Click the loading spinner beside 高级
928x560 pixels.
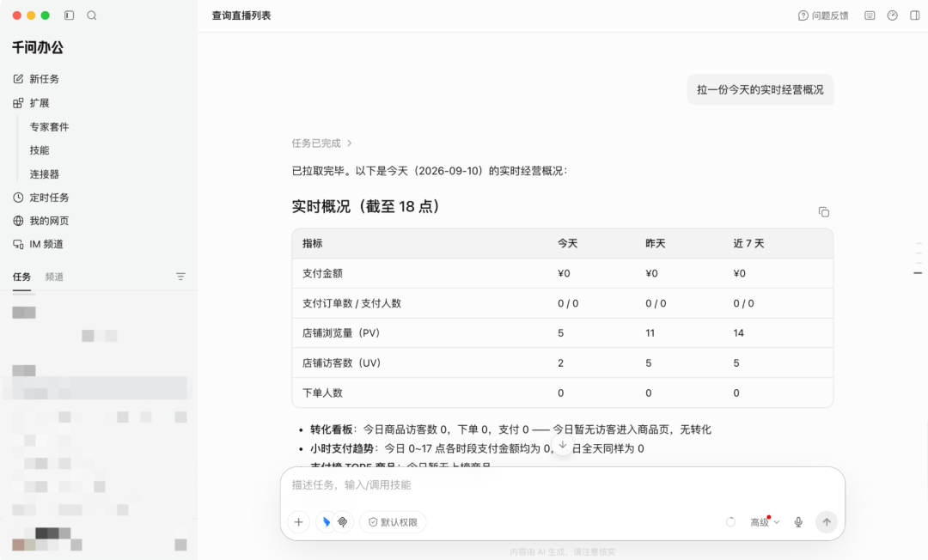(731, 522)
